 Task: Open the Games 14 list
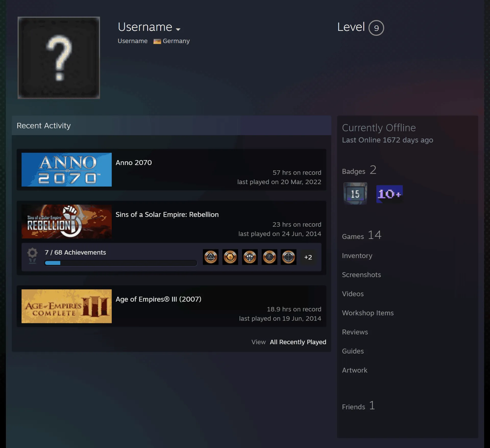click(x=362, y=235)
